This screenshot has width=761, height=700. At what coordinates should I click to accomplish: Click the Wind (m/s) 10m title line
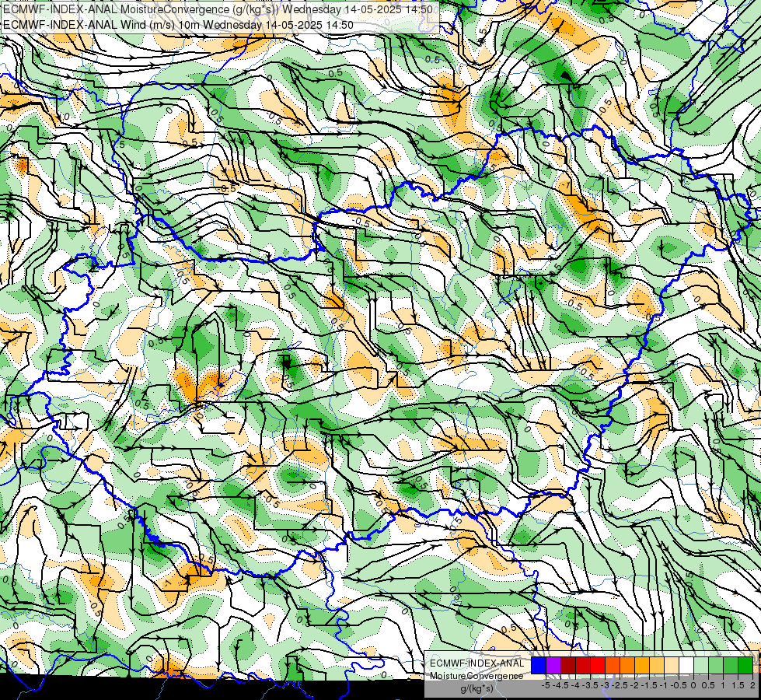click(178, 25)
